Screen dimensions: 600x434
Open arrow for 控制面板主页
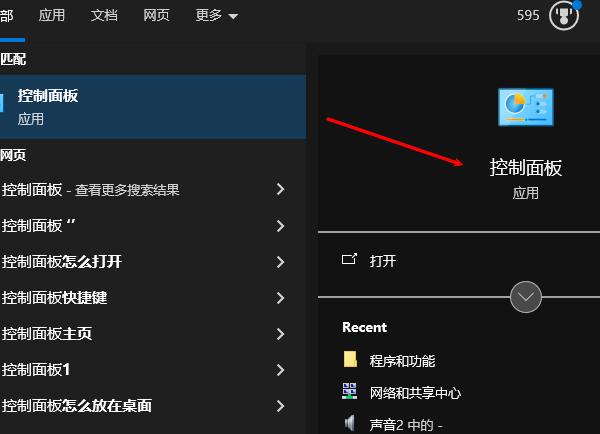pos(280,334)
